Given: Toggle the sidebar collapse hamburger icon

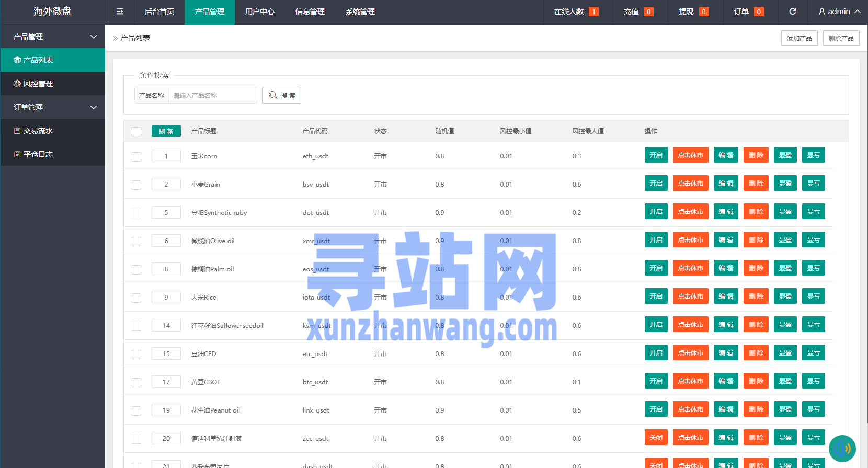Looking at the screenshot, I should 120,12.
